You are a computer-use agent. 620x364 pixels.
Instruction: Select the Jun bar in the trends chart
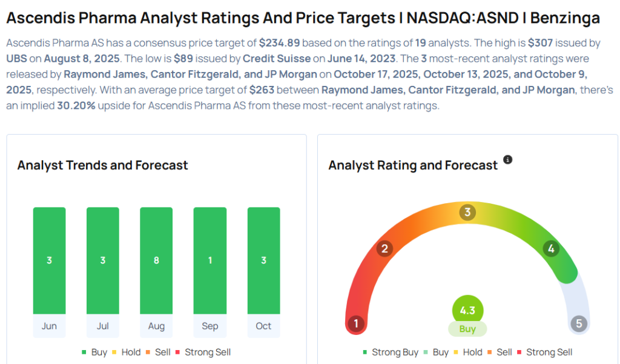tap(50, 261)
